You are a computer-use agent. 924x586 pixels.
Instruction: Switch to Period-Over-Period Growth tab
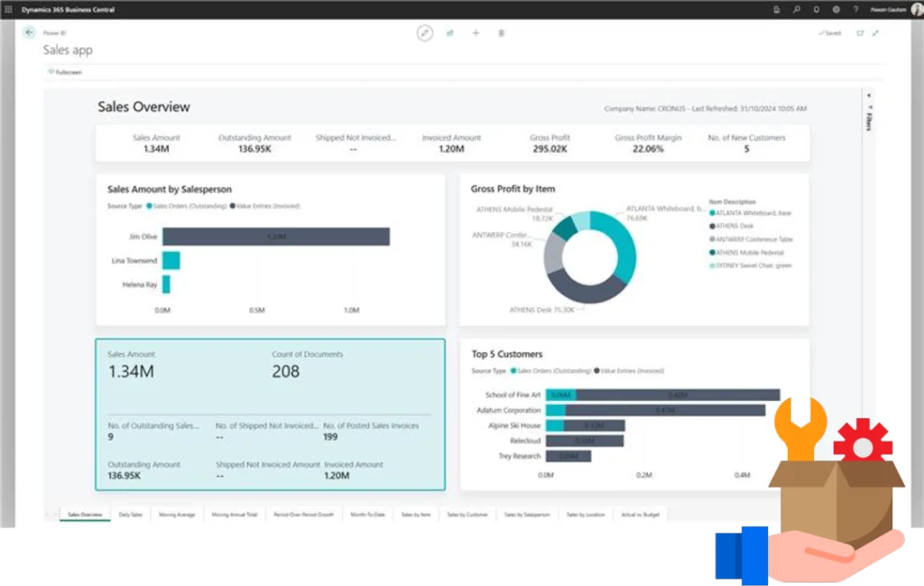click(x=303, y=515)
